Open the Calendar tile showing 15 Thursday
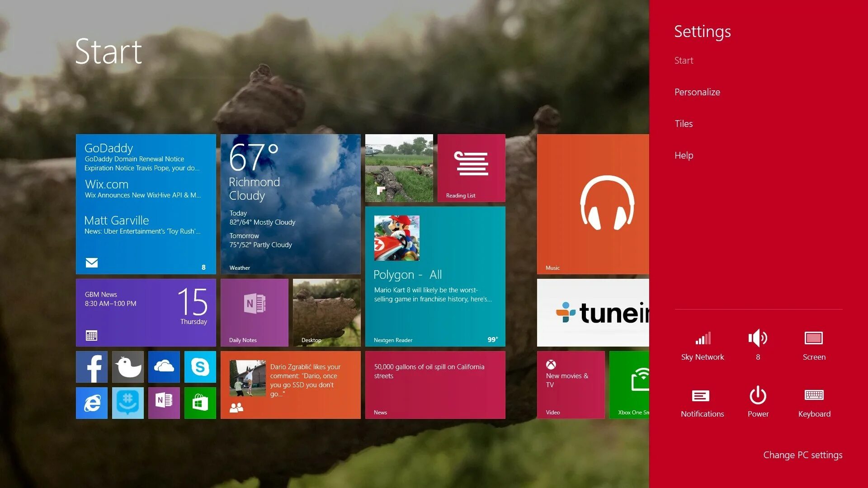Screen dimensions: 868x488 (x=146, y=312)
